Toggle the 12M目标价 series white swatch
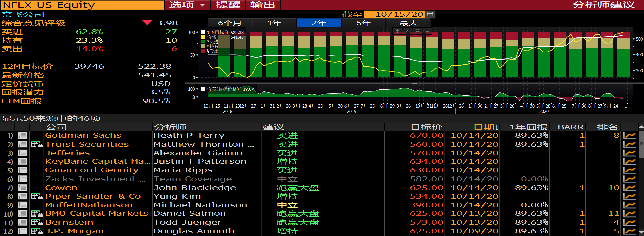Image resolution: width=644 pixels, height=236 pixels. pos(203,33)
